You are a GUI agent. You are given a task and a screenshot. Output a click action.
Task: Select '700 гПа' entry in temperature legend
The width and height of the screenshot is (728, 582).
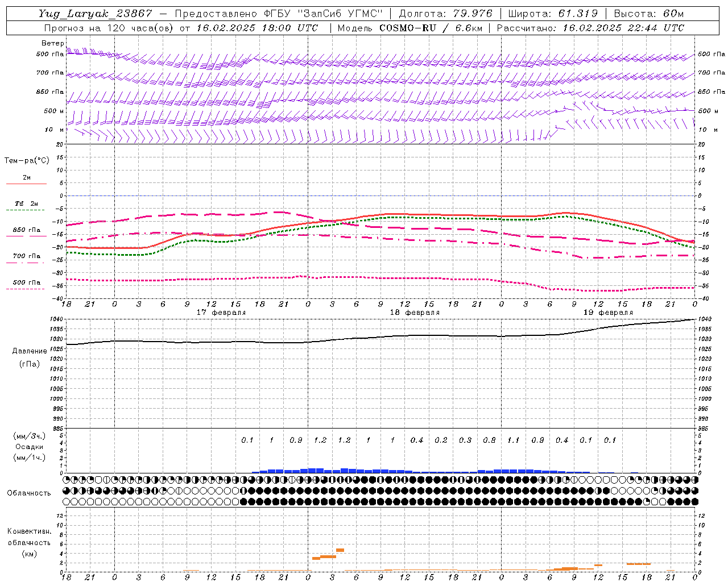27,256
